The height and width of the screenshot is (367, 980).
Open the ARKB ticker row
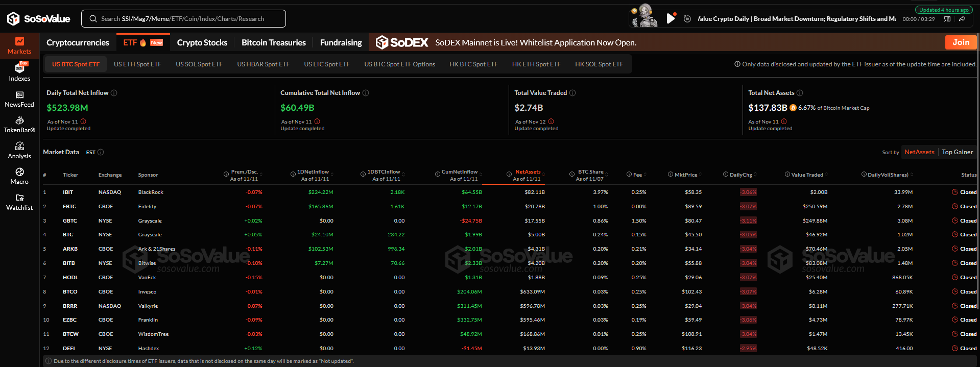(510, 249)
